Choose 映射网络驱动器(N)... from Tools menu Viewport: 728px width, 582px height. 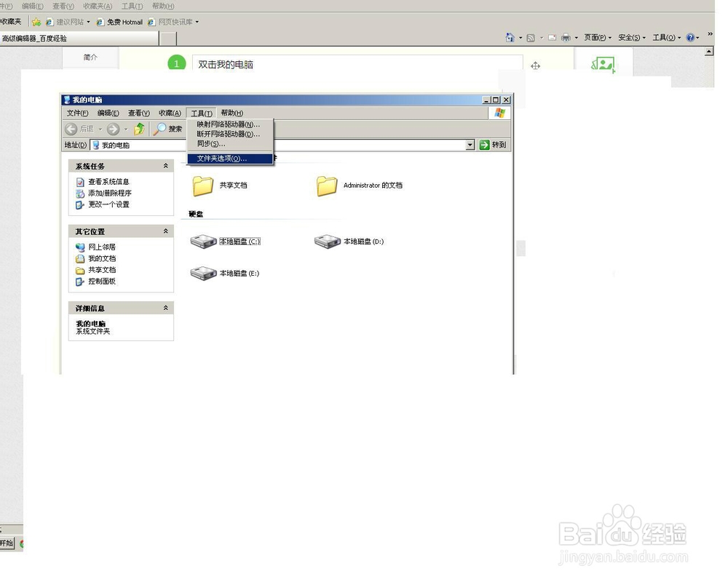coord(230,124)
